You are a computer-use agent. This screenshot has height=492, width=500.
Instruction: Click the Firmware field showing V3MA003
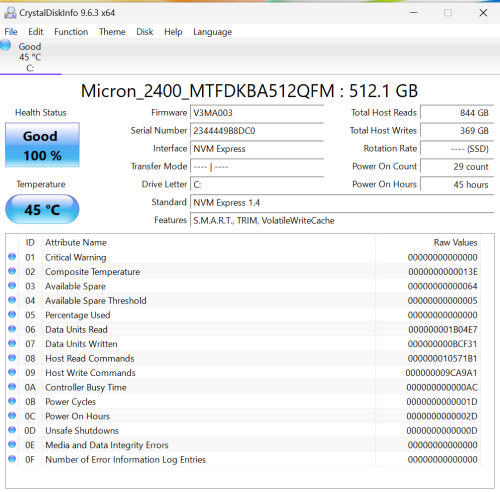pyautogui.click(x=257, y=113)
